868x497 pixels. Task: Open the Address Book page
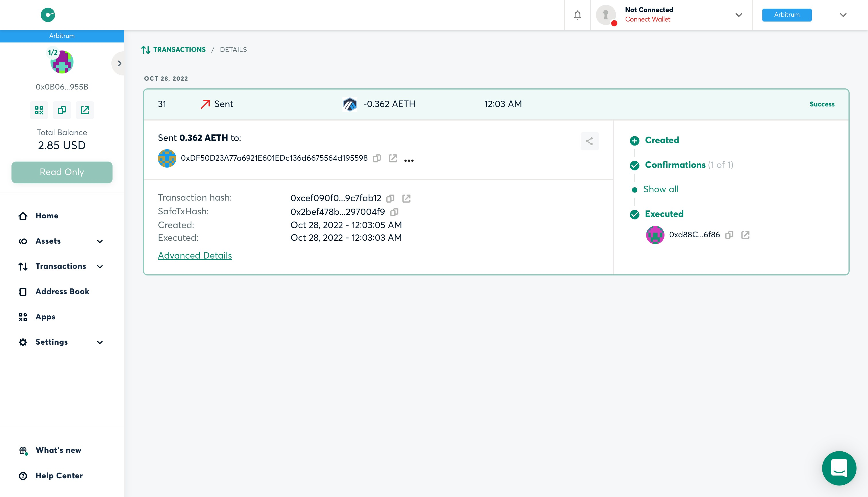[63, 292]
